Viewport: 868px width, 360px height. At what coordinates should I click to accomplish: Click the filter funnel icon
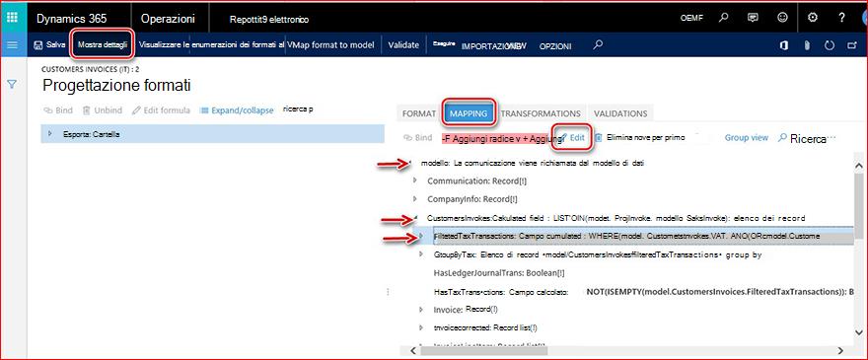[12, 84]
